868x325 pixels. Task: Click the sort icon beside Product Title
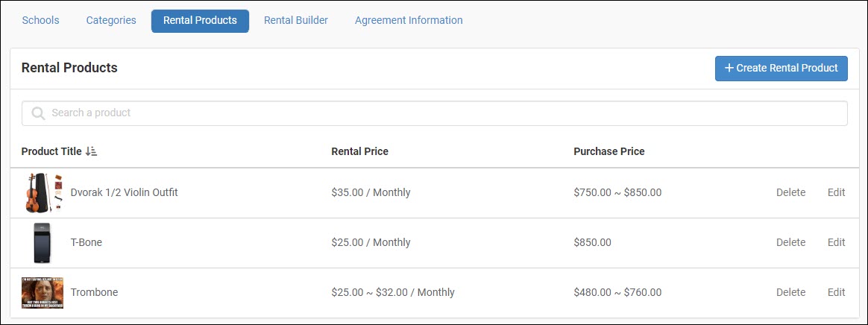[91, 151]
